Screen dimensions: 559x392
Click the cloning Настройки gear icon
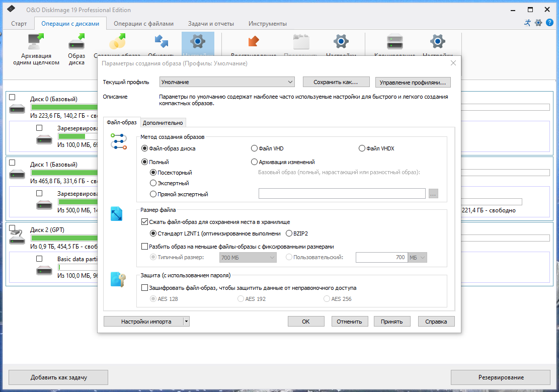[x=437, y=41]
